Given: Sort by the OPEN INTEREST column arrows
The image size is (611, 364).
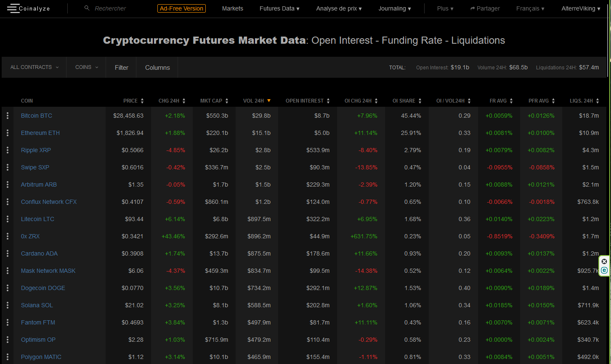Looking at the screenshot, I should click(328, 101).
